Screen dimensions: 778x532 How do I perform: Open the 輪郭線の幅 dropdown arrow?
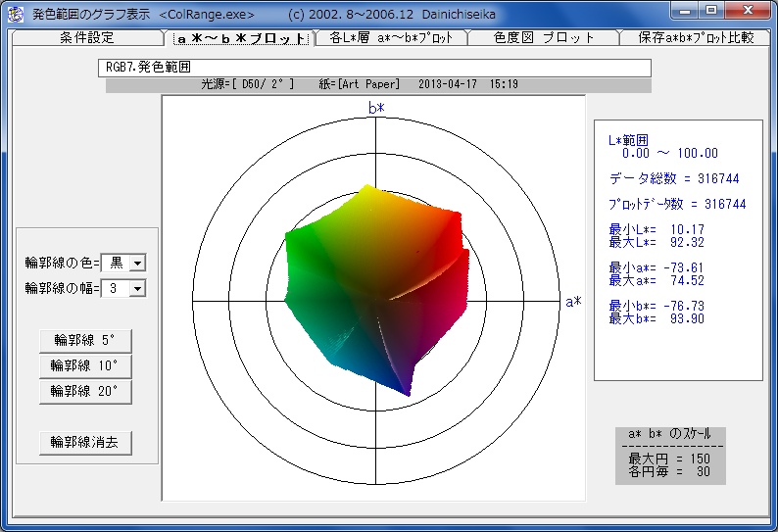137,288
